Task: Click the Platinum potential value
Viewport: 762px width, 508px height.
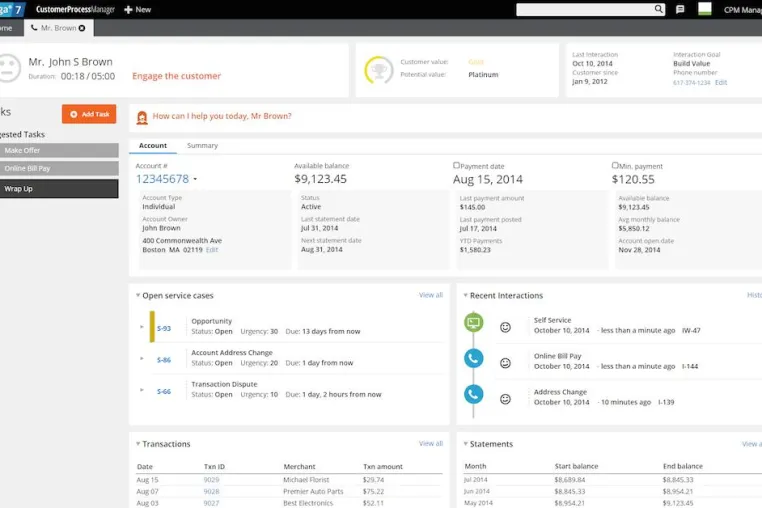Action: pyautogui.click(x=483, y=74)
